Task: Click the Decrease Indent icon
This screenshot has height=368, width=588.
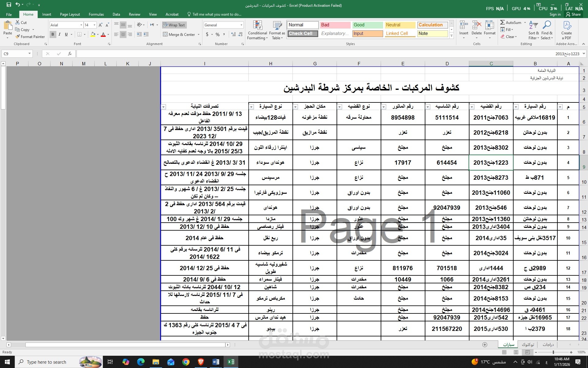Action: click(x=139, y=34)
